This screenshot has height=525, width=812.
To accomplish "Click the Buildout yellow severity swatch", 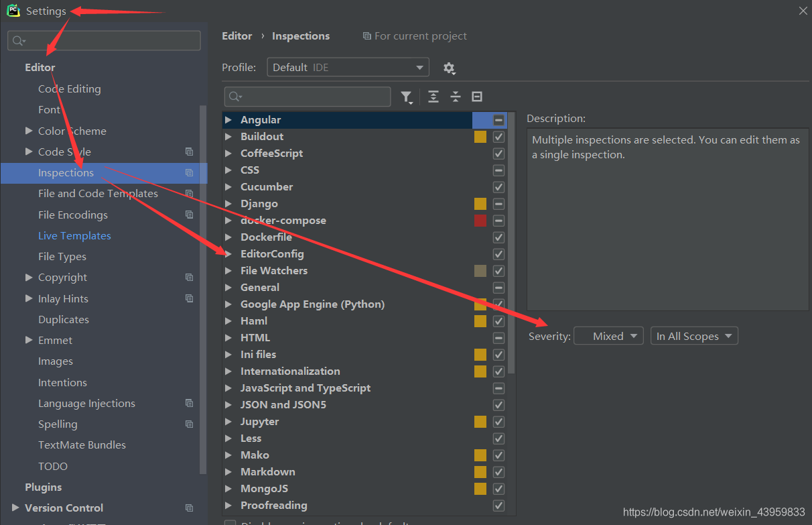I will coord(480,137).
